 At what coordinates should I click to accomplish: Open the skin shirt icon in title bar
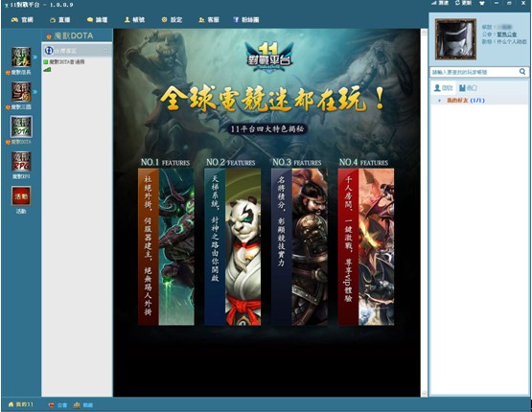tap(482, 3)
